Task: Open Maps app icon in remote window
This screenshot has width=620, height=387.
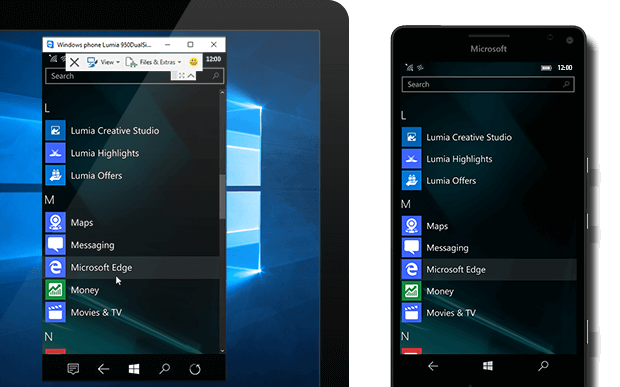Action: pyautogui.click(x=55, y=222)
